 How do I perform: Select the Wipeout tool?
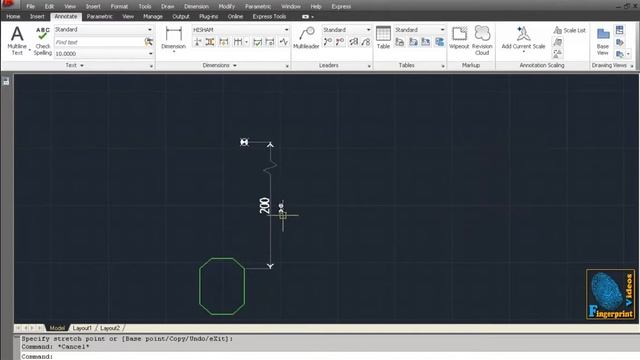pos(459,38)
